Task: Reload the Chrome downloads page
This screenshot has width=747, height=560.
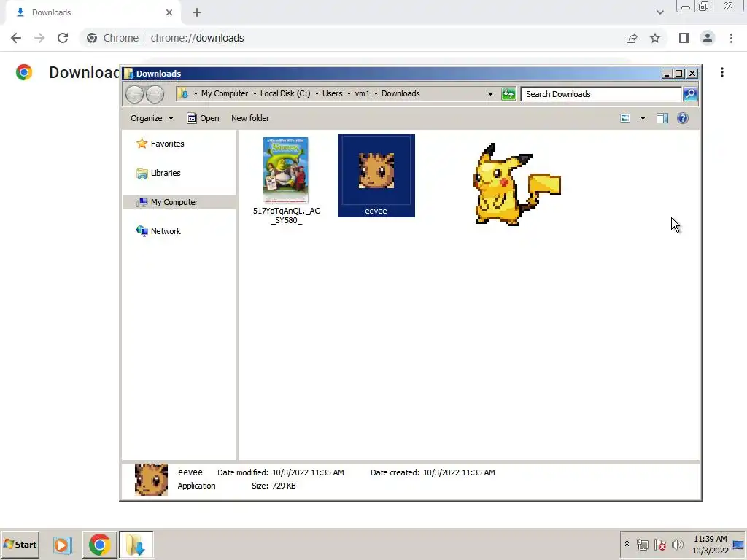Action: [x=63, y=38]
